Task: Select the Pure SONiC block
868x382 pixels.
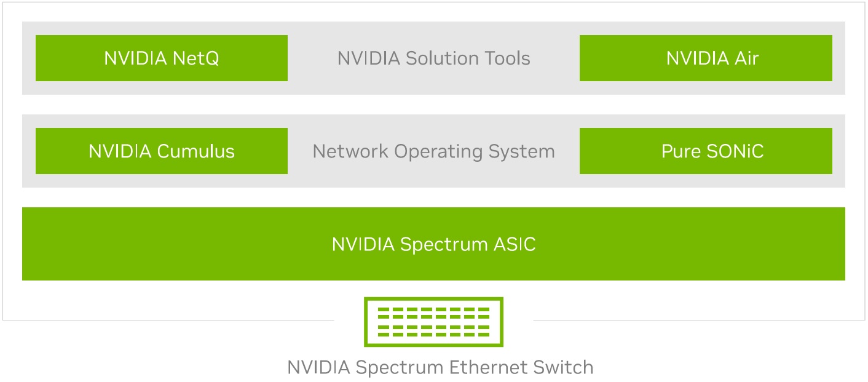Action: tap(706, 151)
